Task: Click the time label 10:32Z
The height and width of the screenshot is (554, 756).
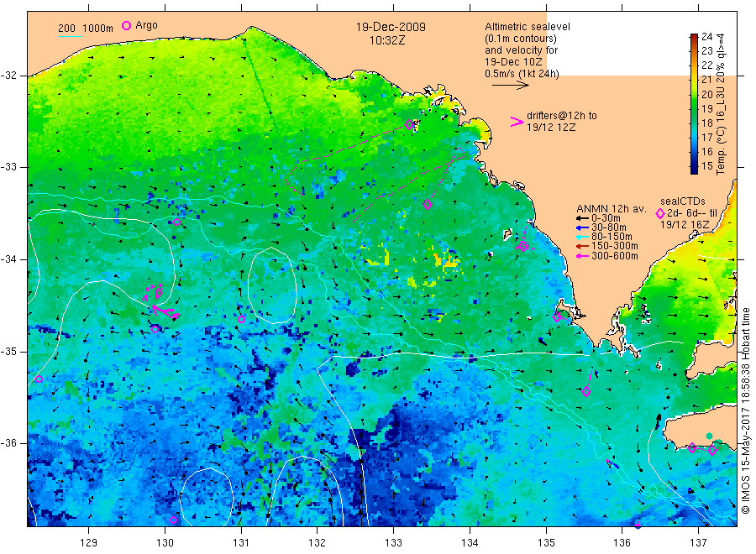Action: (387, 40)
